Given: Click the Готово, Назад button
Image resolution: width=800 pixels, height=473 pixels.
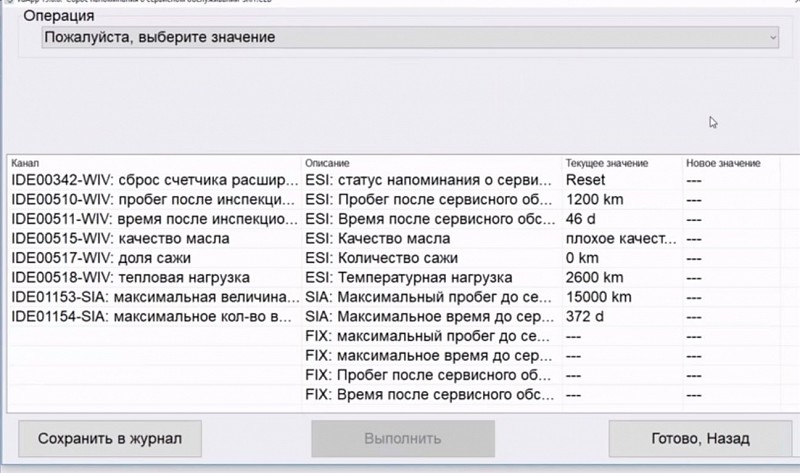Looking at the screenshot, I should (x=699, y=438).
